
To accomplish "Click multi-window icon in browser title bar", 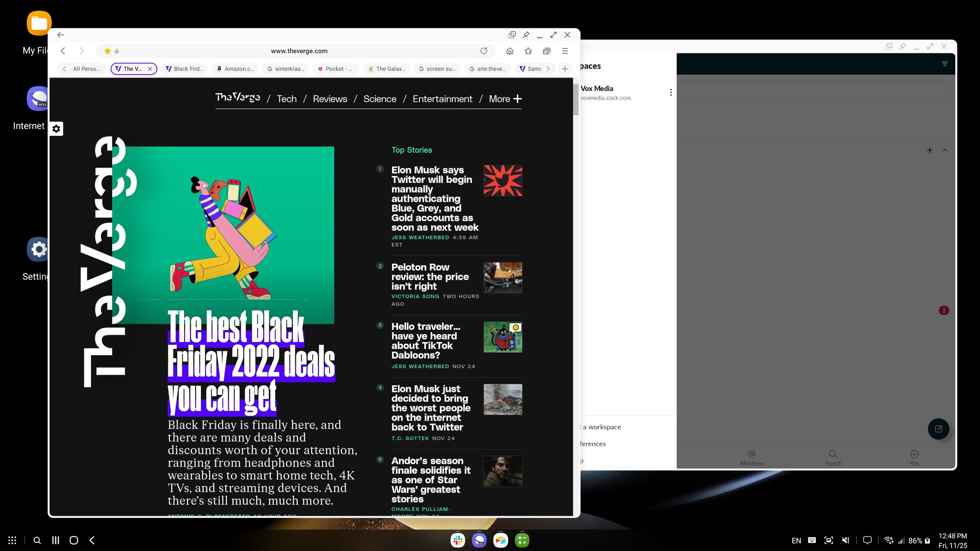I will [512, 35].
